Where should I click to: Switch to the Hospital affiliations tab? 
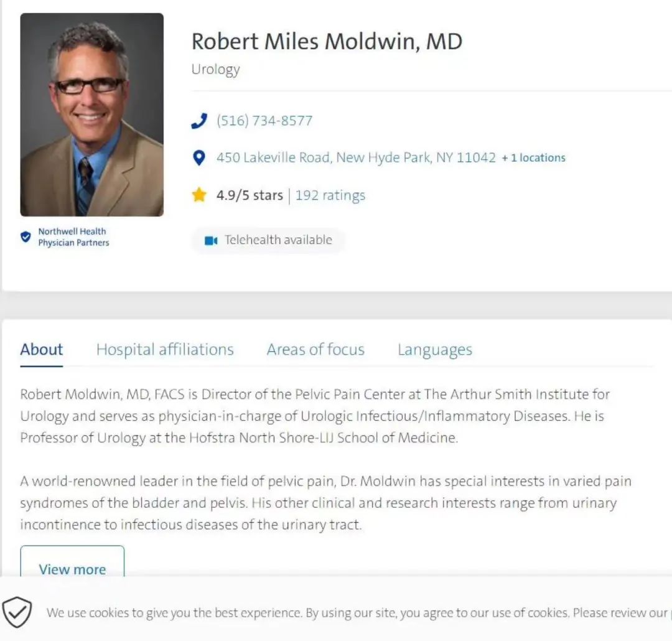[x=165, y=350]
